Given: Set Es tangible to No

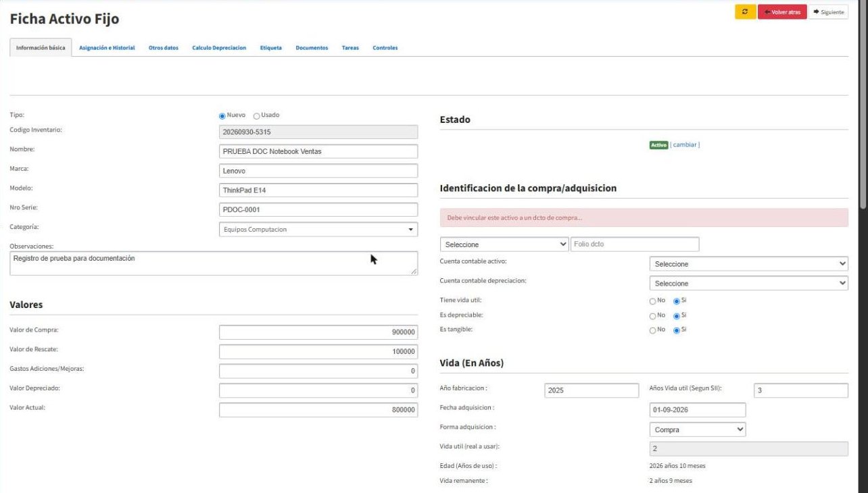Looking at the screenshot, I should pyautogui.click(x=652, y=330).
